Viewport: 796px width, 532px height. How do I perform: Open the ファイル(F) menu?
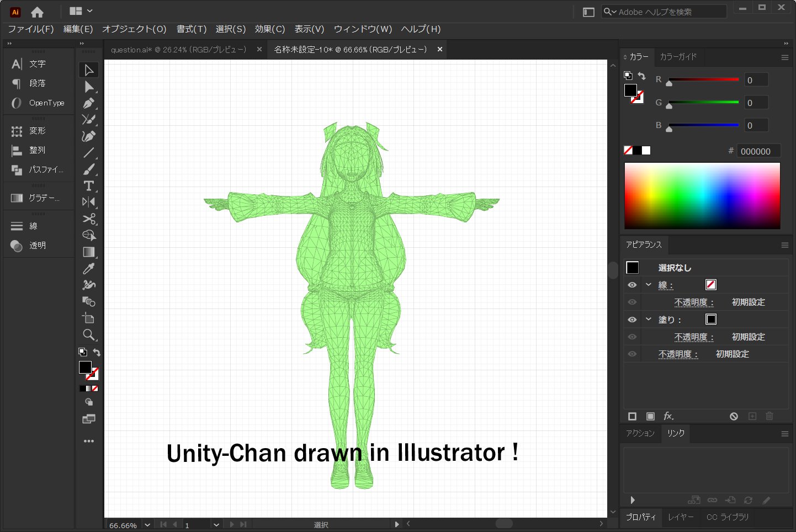pyautogui.click(x=31, y=29)
